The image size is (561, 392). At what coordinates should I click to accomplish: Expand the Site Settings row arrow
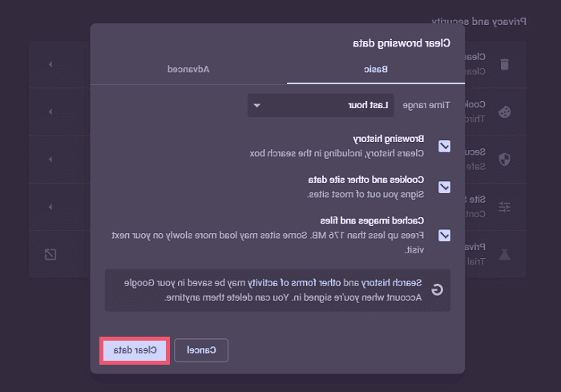50,207
